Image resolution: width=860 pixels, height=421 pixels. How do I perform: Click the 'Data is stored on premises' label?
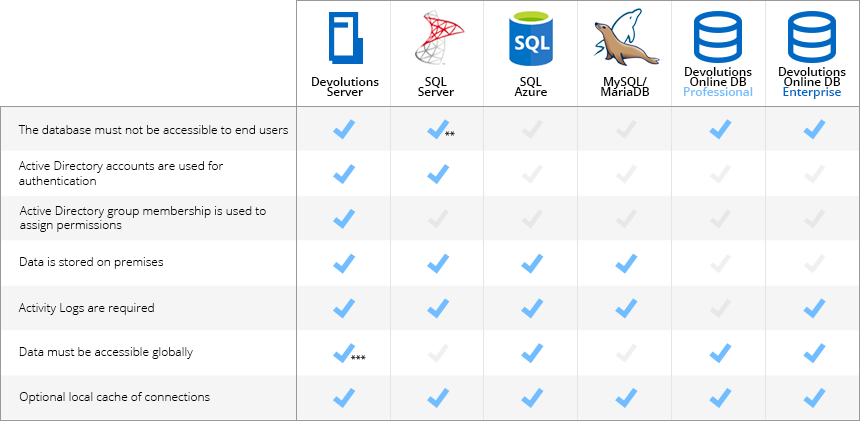coord(91,263)
